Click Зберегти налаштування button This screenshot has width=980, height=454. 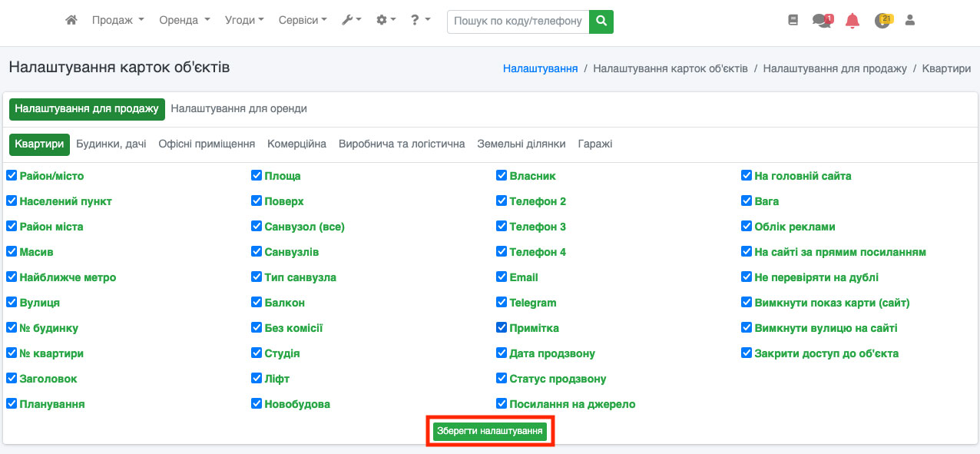point(490,431)
